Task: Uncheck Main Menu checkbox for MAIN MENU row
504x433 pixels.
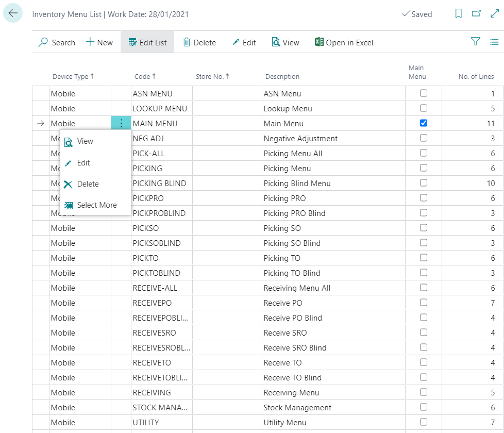Action: [x=424, y=123]
